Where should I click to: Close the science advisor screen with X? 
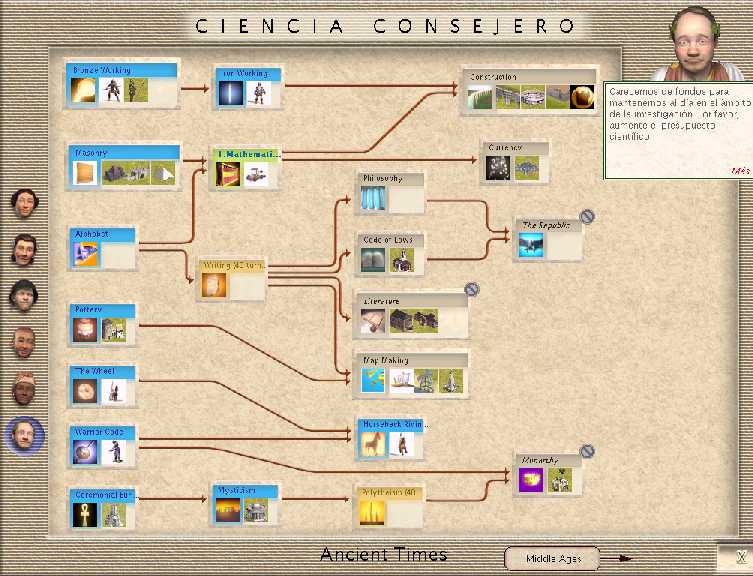[739, 558]
